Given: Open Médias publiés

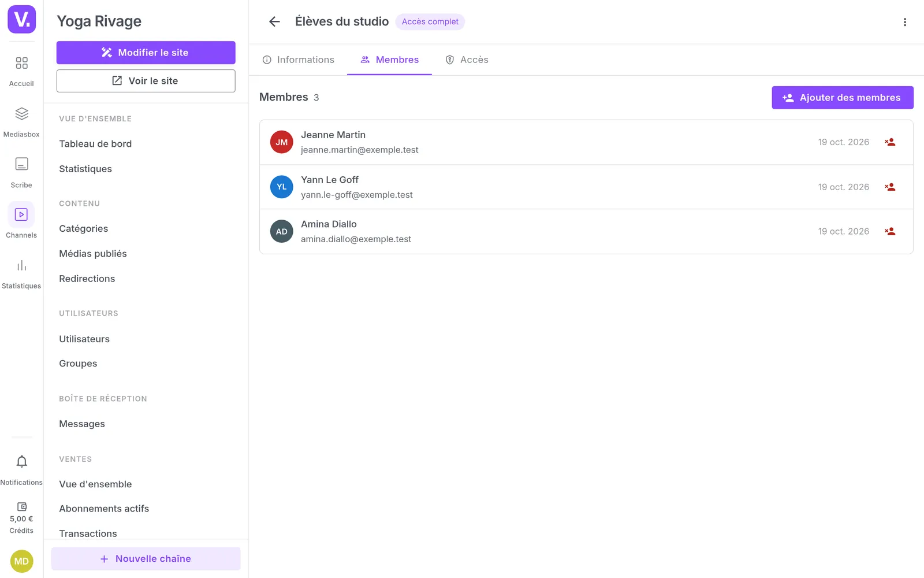Looking at the screenshot, I should tap(92, 254).
